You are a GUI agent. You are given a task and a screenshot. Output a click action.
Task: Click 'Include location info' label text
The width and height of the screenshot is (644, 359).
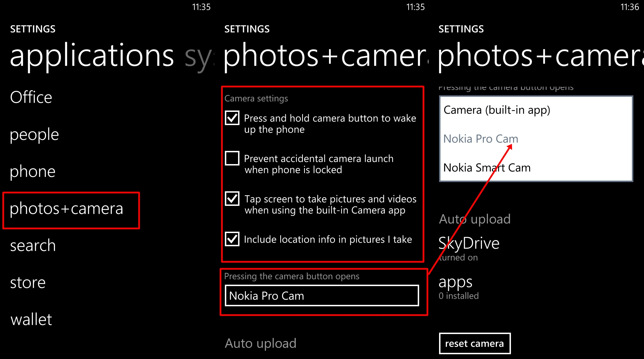click(x=328, y=239)
